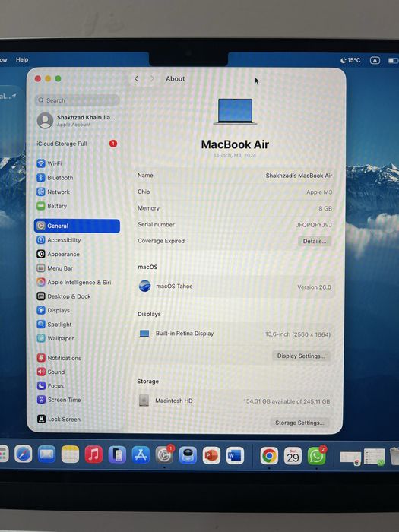
Task: Open Calendar showing 29 in Dock
Action: (x=293, y=456)
